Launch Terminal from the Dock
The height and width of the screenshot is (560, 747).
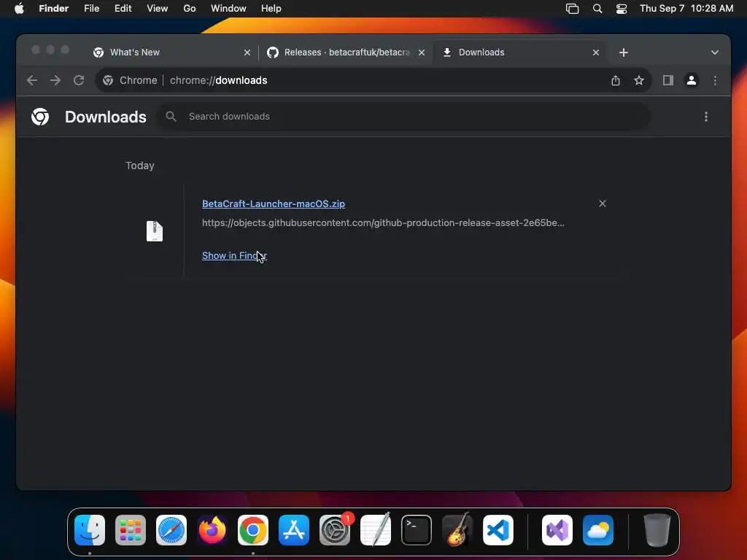[x=417, y=530]
